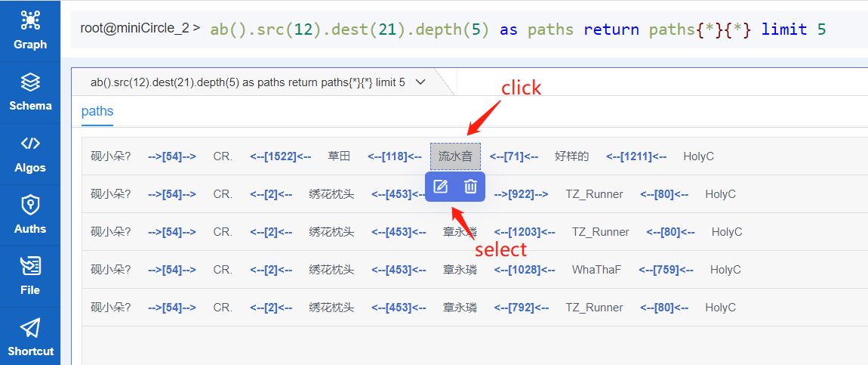Image resolution: width=868 pixels, height=365 pixels.
Task: Click edge <--[118]<-- in the first path
Action: tap(394, 156)
